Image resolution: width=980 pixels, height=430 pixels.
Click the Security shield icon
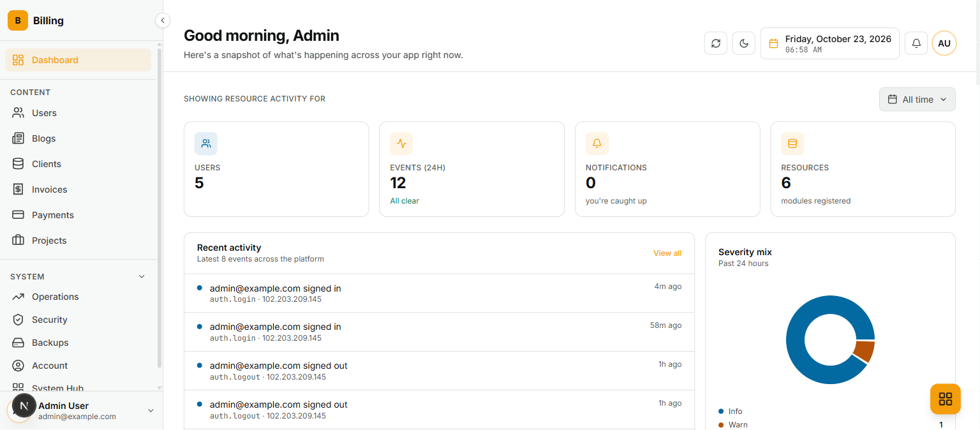point(19,320)
